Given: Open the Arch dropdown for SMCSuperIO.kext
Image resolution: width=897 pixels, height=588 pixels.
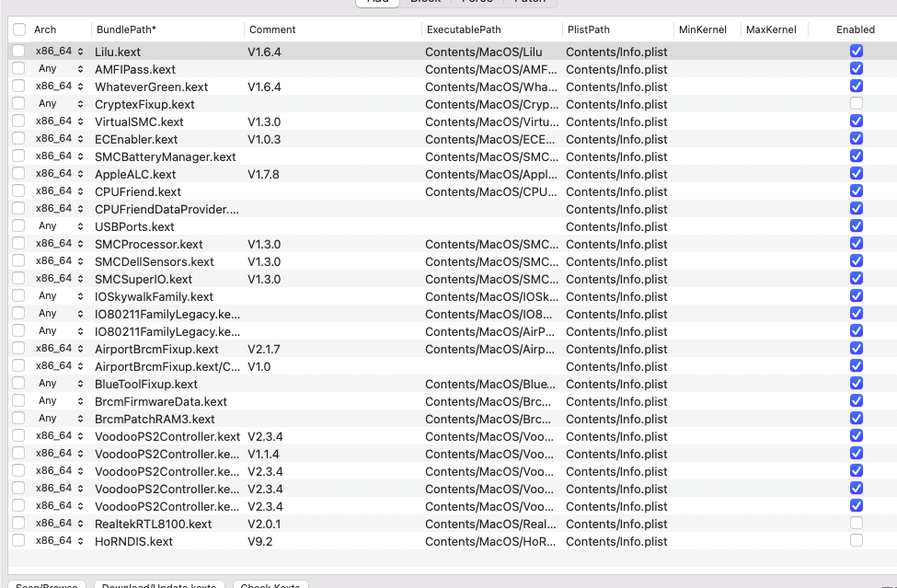Looking at the screenshot, I should [x=60, y=279].
